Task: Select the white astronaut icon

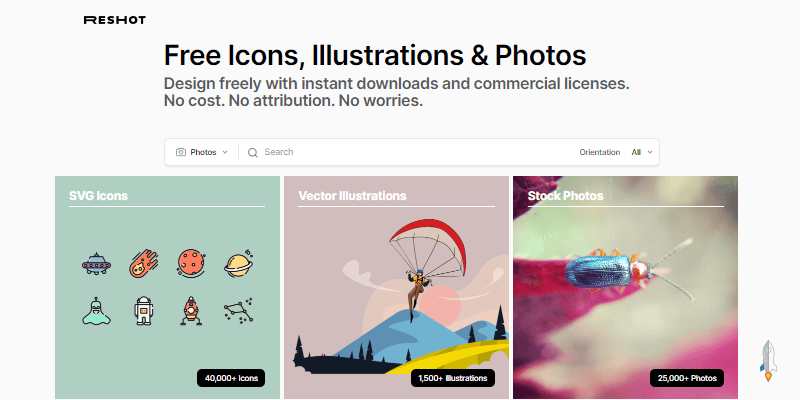Action: click(x=143, y=311)
